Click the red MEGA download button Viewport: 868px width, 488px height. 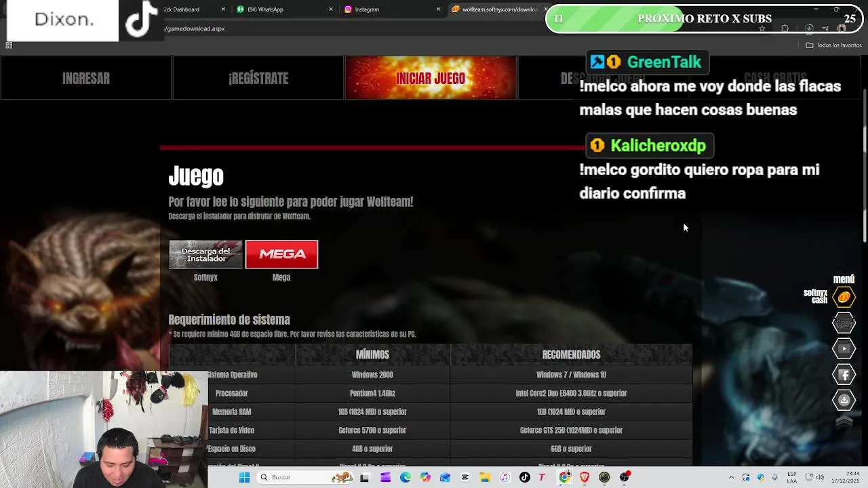[281, 254]
